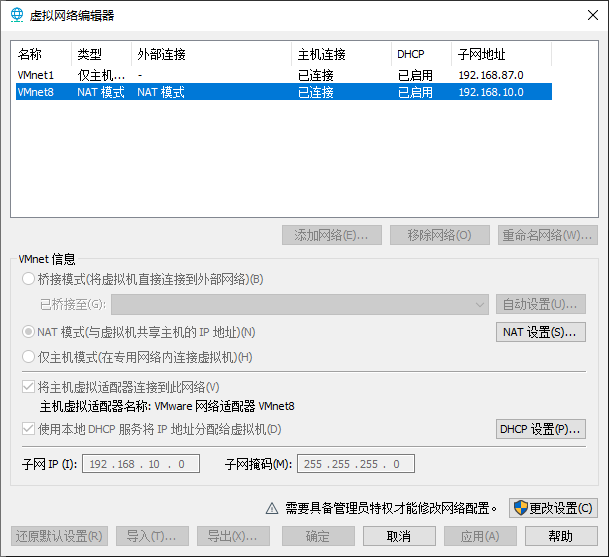Screen dimensions: 609x557
Task: Click the 重命名网络(W)... button
Action: pyautogui.click(x=548, y=235)
